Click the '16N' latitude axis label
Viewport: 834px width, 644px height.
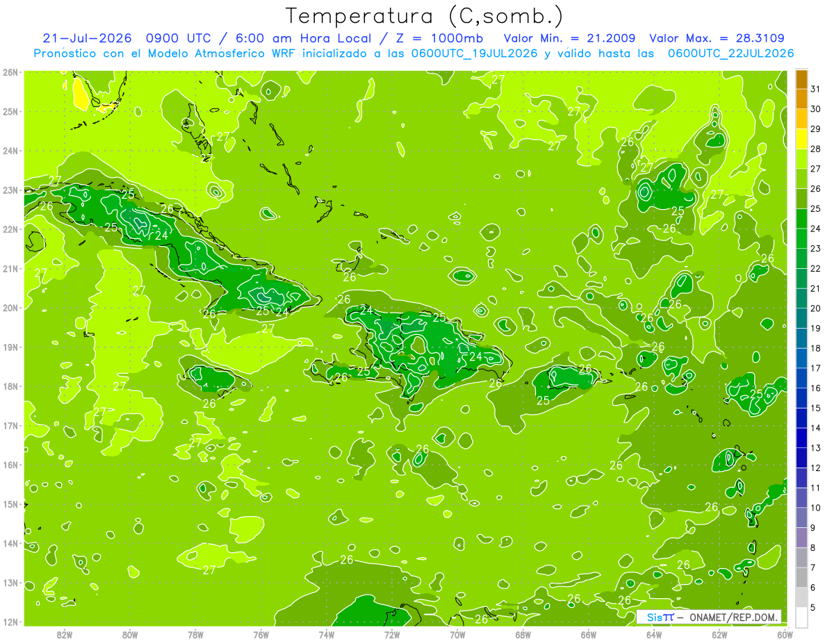coord(10,465)
